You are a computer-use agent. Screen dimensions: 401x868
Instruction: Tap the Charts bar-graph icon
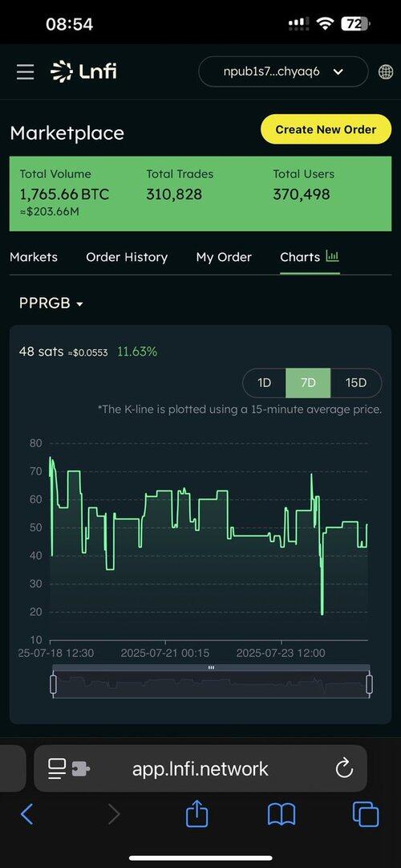coord(332,256)
